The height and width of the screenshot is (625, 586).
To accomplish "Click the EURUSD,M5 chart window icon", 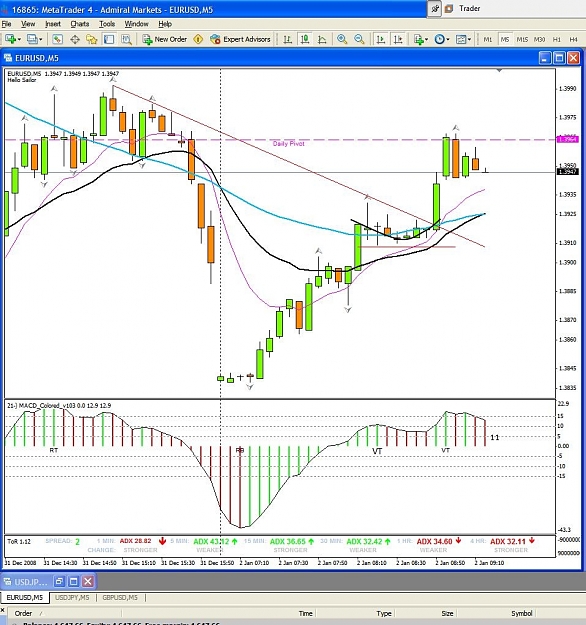I will click(x=8, y=58).
